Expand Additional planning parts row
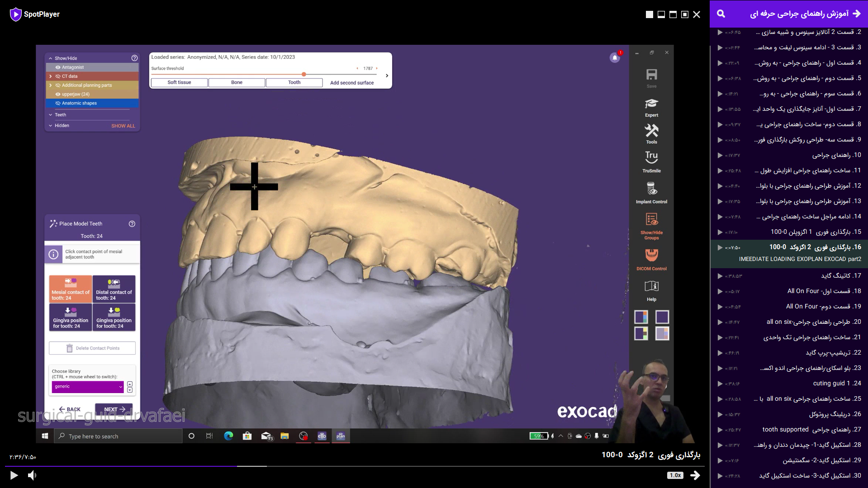The image size is (868, 488). (51, 85)
